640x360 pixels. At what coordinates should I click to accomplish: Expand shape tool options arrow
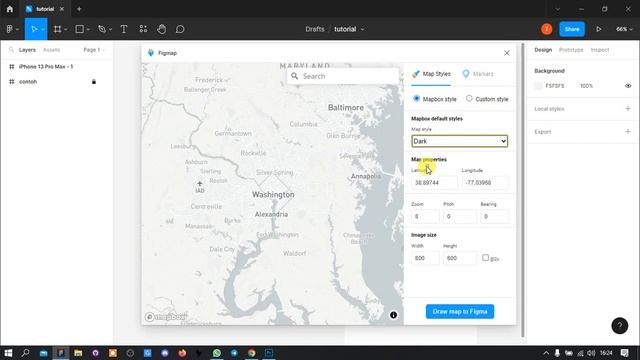(x=88, y=29)
